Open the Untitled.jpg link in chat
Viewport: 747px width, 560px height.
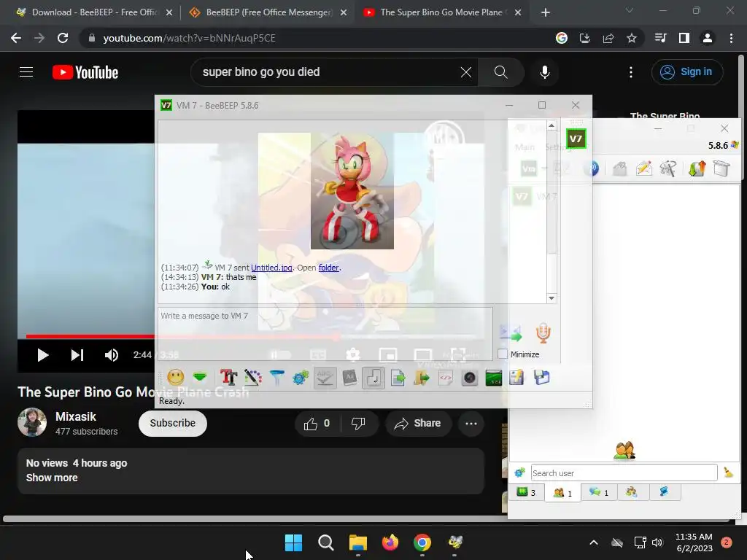point(271,268)
